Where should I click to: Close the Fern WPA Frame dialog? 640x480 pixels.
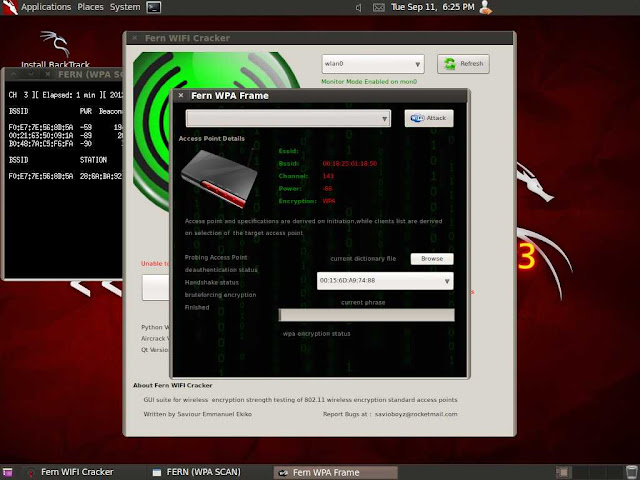pyautogui.click(x=181, y=96)
